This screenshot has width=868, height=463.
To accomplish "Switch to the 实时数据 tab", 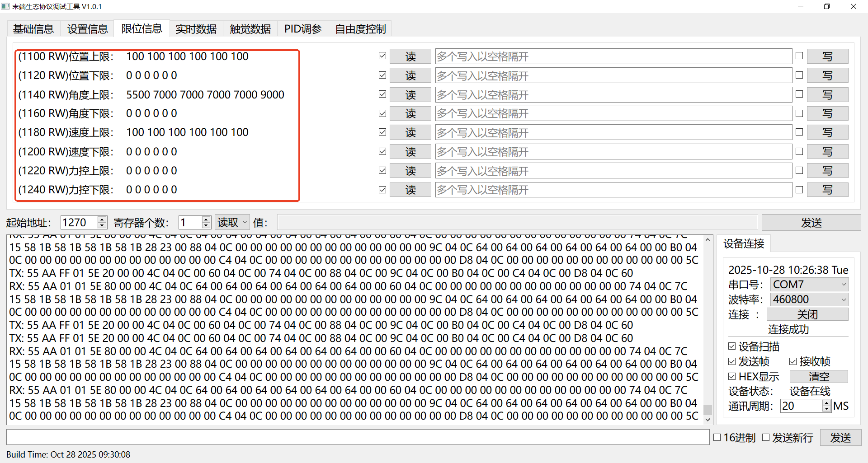I will pos(196,29).
